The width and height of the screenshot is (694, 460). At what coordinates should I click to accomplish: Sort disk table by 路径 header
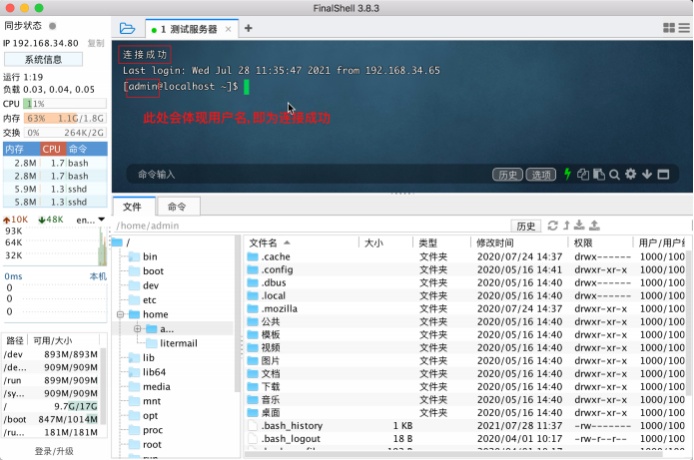pyautogui.click(x=15, y=340)
